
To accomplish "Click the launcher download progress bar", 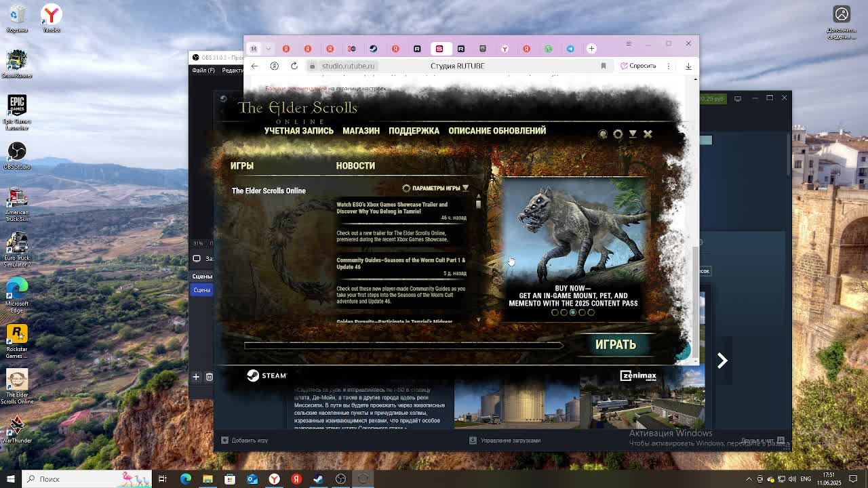I will coord(403,346).
